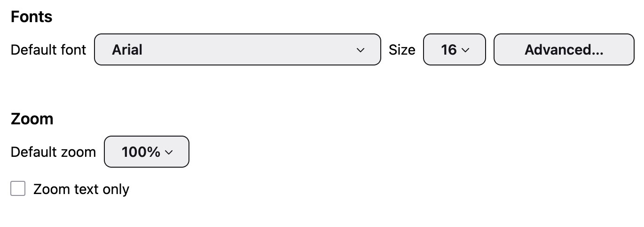Click the "100%" value in the zoom selector
This screenshot has width=644, height=227.
141,152
